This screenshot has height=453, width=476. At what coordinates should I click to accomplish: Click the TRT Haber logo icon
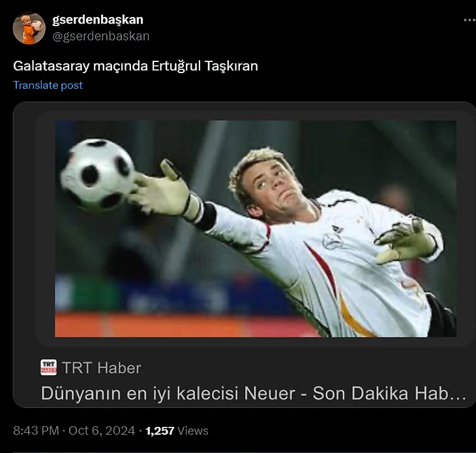click(48, 367)
